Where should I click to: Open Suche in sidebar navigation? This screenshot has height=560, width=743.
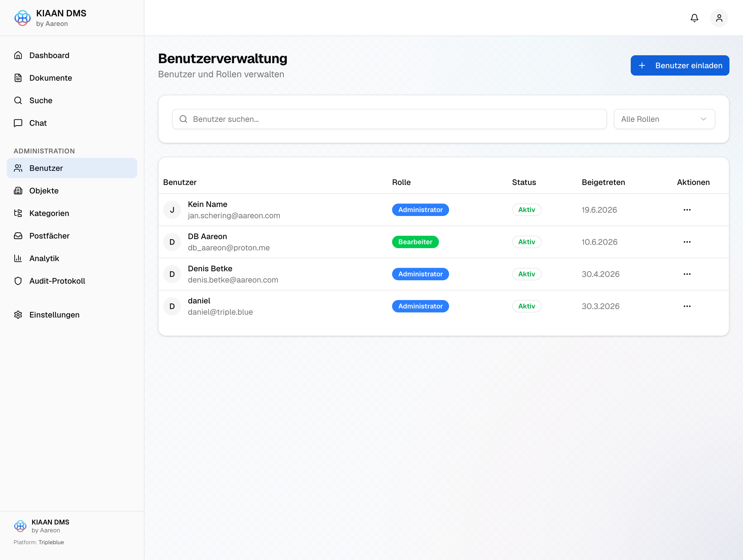pyautogui.click(x=72, y=100)
